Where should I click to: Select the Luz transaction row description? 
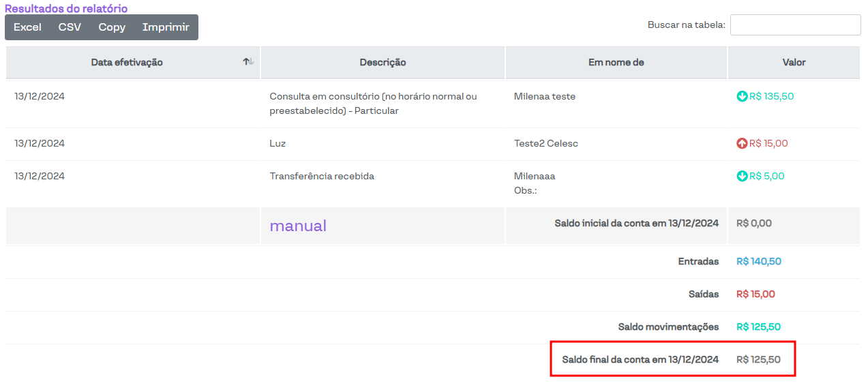(278, 144)
